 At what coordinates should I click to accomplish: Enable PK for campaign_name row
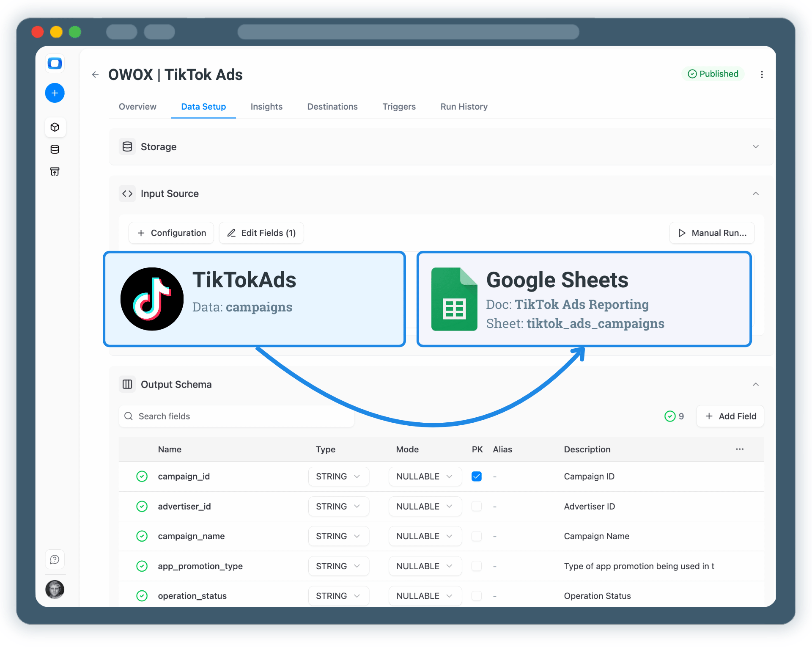click(x=477, y=536)
